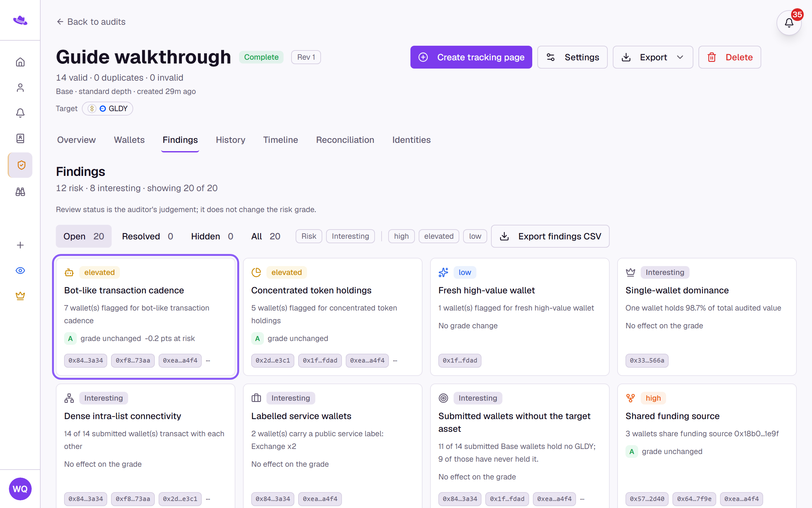Screen dimensions: 812x508
Task: Toggle the high severity filter
Action: point(401,236)
